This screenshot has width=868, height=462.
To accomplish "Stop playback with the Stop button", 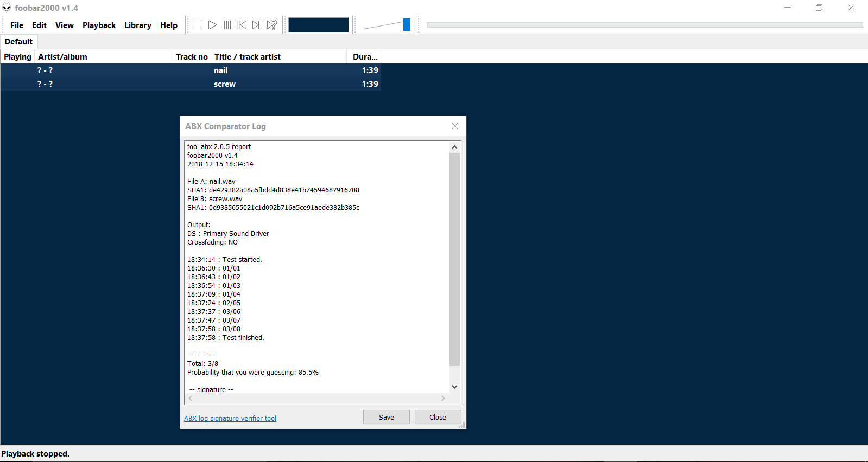I will [x=198, y=25].
